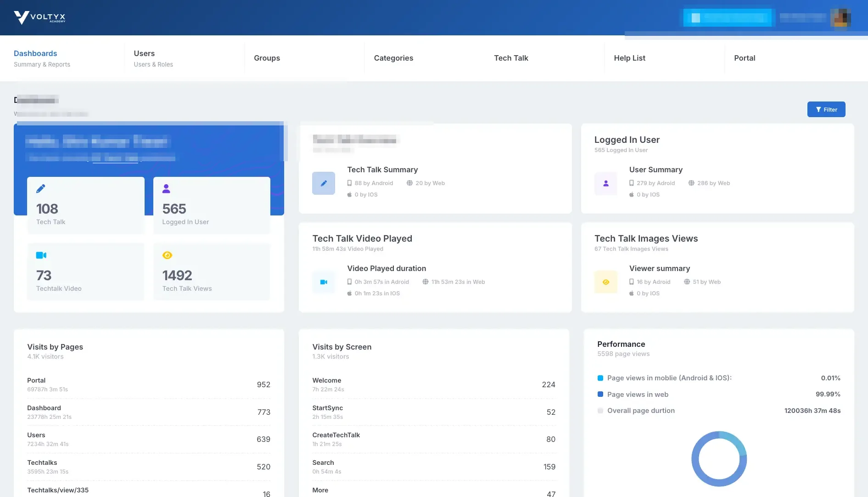Click the Dashboard row in Visits by Pages
This screenshot has width=868, height=497.
(149, 412)
